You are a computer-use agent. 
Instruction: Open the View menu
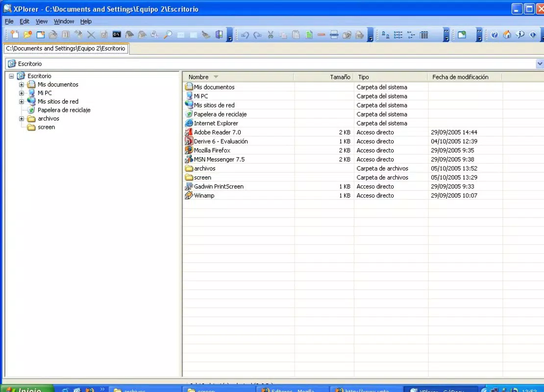coord(42,21)
